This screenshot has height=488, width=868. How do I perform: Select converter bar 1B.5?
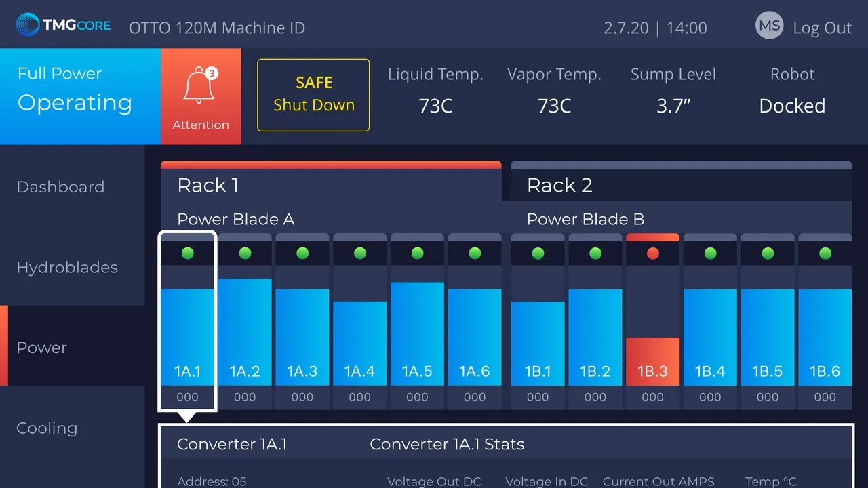click(x=768, y=338)
